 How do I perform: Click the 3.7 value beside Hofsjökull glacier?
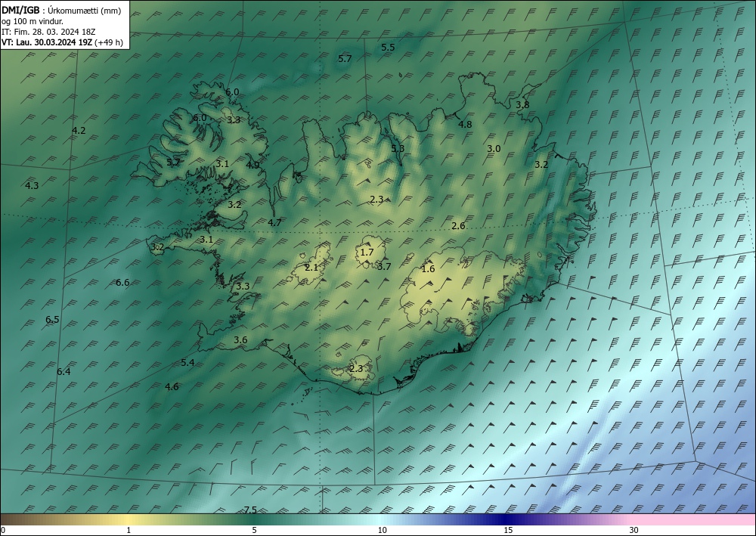coord(384,266)
